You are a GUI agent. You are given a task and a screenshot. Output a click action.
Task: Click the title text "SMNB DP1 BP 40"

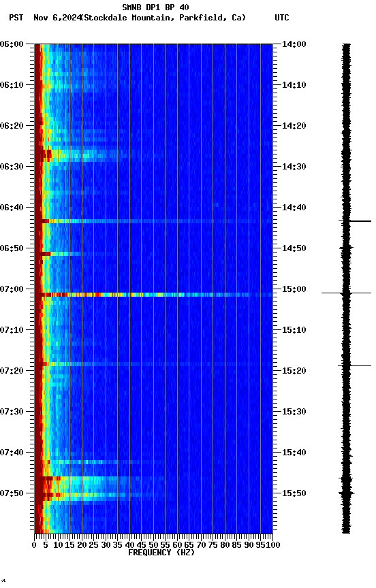tap(155, 7)
